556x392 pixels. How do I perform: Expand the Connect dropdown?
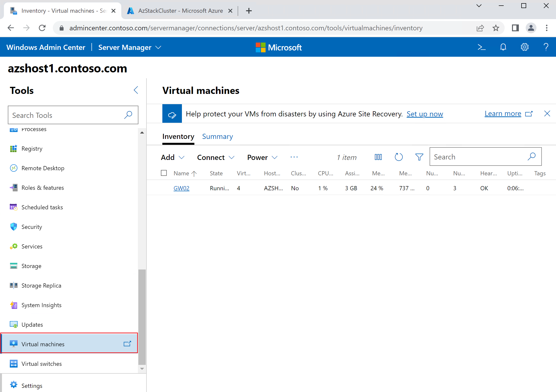coord(216,157)
